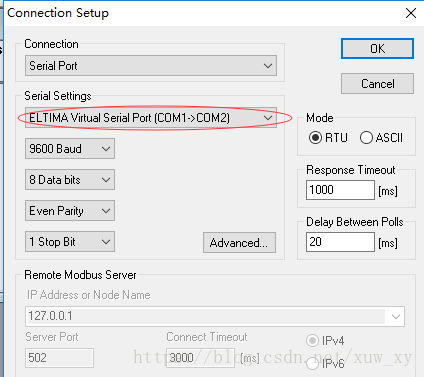This screenshot has width=424, height=377.
Task: Click the Delay Between Polls field
Action: click(x=340, y=242)
